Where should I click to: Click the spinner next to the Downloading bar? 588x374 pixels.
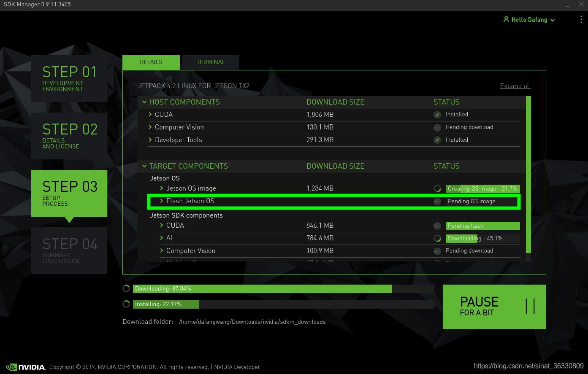coord(126,288)
